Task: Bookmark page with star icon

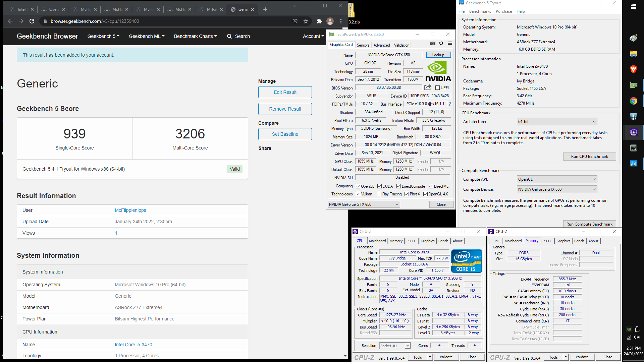Action: click(x=306, y=21)
